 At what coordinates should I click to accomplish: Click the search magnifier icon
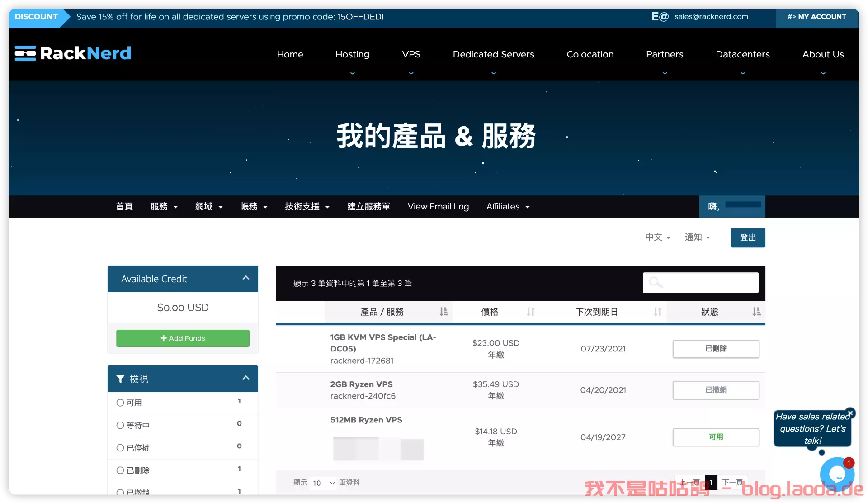coord(656,283)
